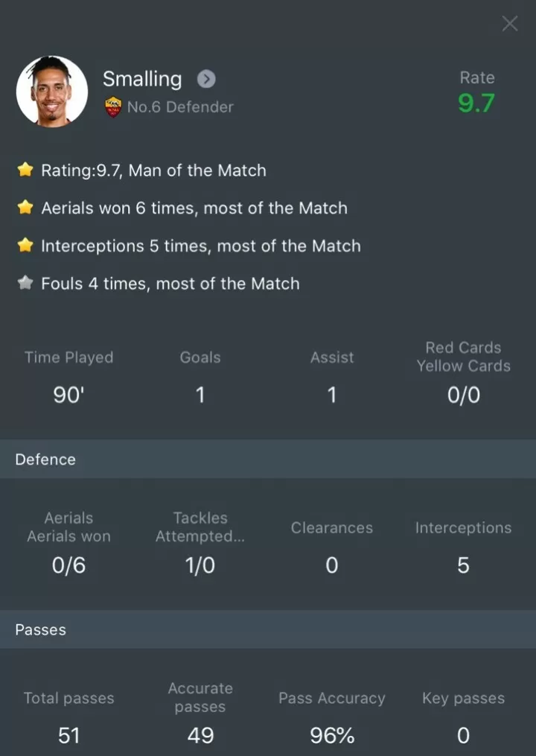Select the Passes section header
The width and height of the screenshot is (536, 756).
click(x=41, y=630)
